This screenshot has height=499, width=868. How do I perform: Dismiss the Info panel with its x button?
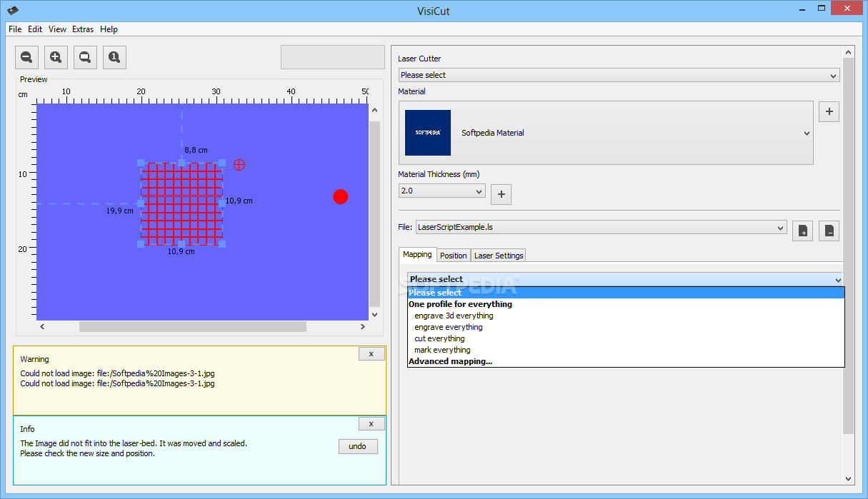point(371,424)
